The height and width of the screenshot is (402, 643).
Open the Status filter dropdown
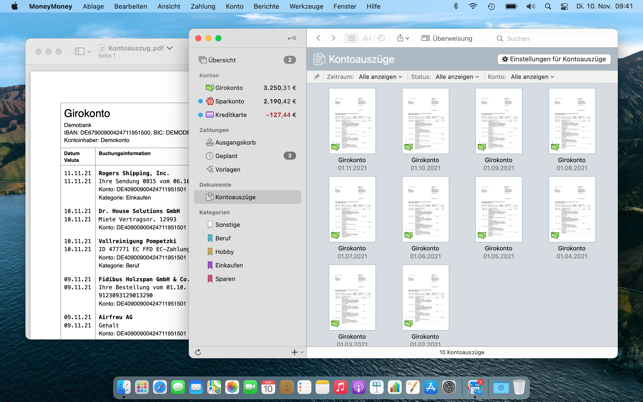click(x=457, y=77)
